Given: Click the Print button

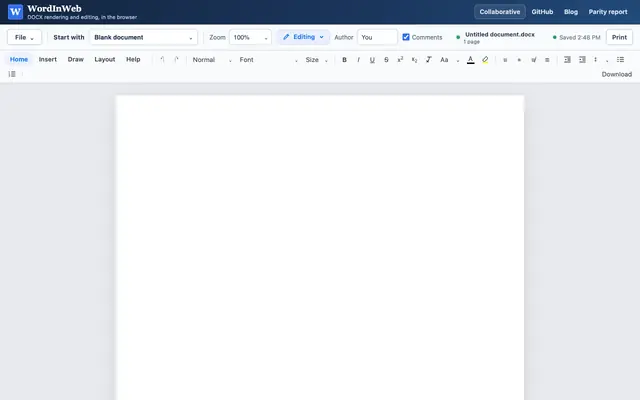Looking at the screenshot, I should coord(619,37).
